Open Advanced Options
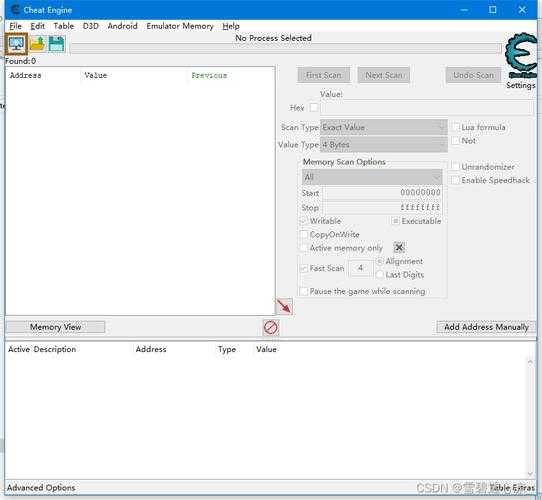 tap(41, 488)
